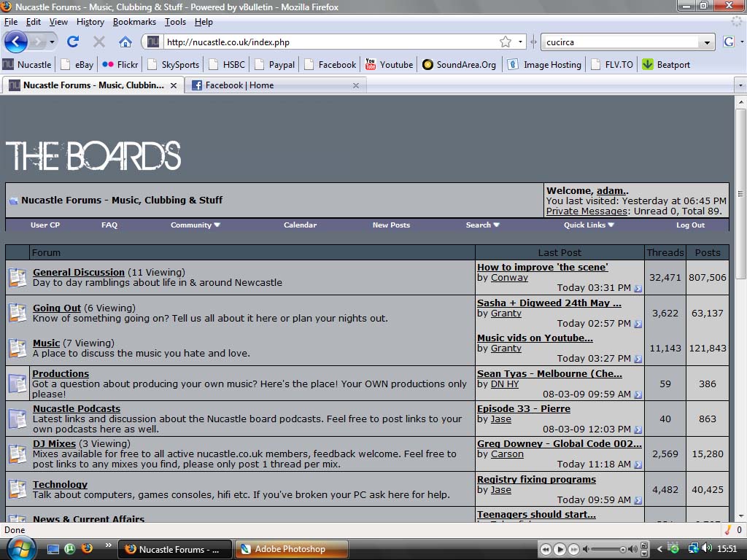Open the Bookmarks menu
Screen dimensions: 747x560
coord(134,22)
